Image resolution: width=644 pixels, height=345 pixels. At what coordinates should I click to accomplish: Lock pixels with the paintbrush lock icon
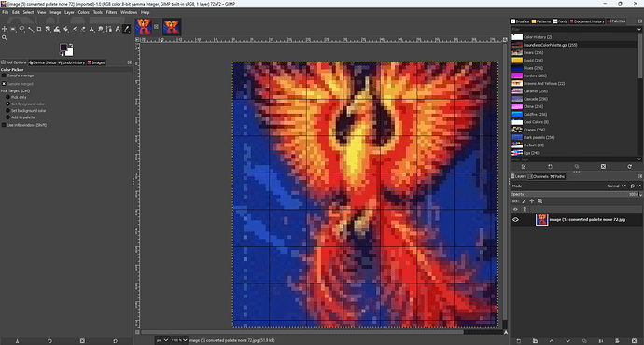(524, 201)
